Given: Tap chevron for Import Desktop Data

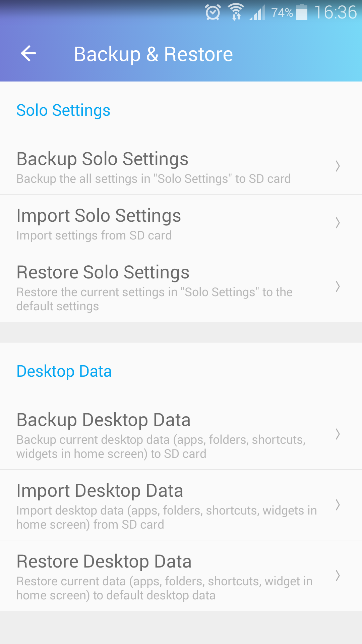Looking at the screenshot, I should point(338,505).
